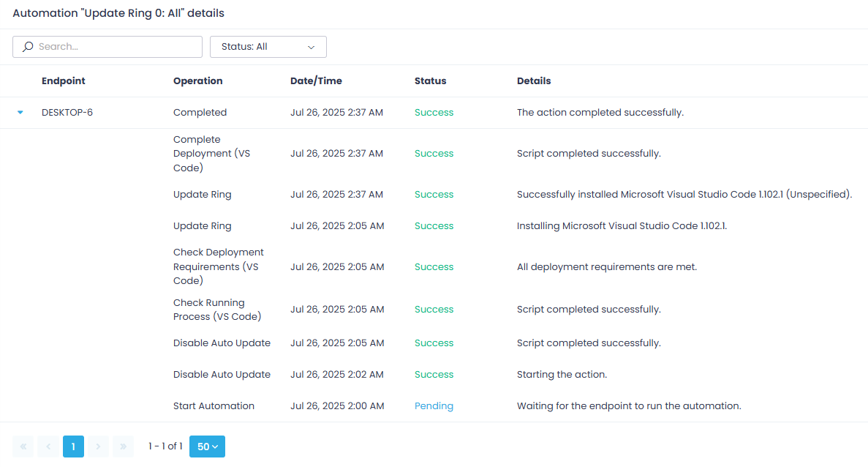This screenshot has height=467, width=868.
Task: Click the search magnifier icon
Action: tap(28, 46)
